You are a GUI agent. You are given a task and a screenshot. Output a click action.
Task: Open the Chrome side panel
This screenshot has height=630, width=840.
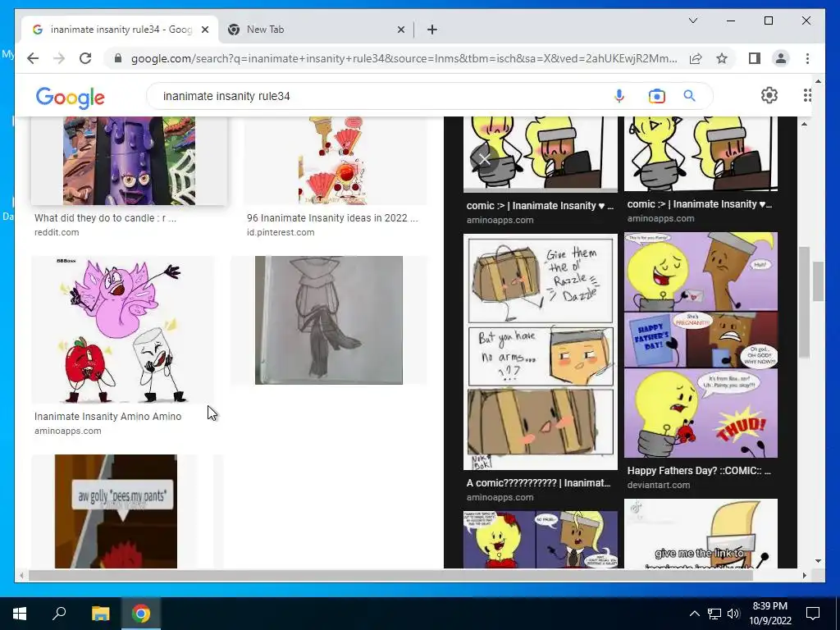[x=755, y=58]
